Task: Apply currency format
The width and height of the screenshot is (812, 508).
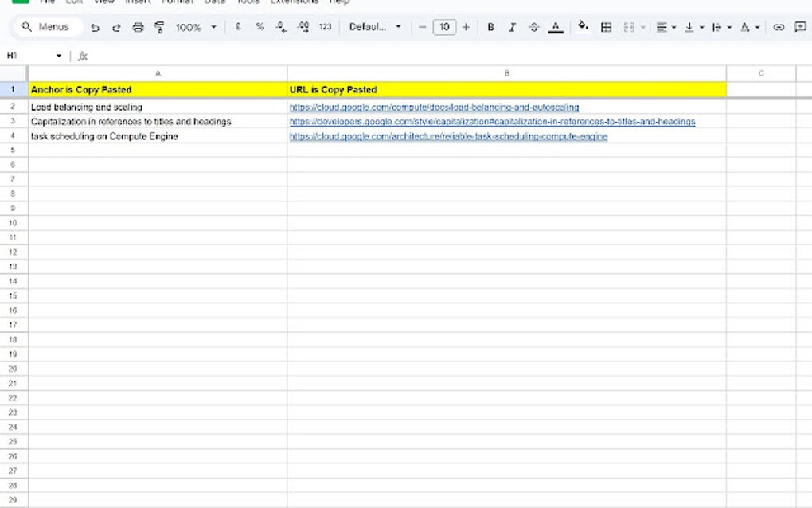Action: (236, 26)
